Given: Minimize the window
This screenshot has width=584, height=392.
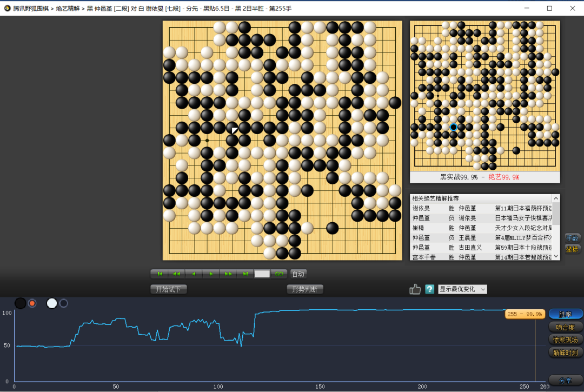Looking at the screenshot, I should tap(527, 8).
